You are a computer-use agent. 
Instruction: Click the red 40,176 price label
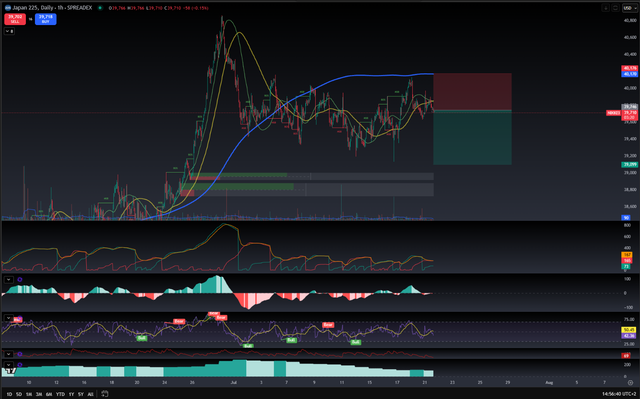tap(629, 68)
